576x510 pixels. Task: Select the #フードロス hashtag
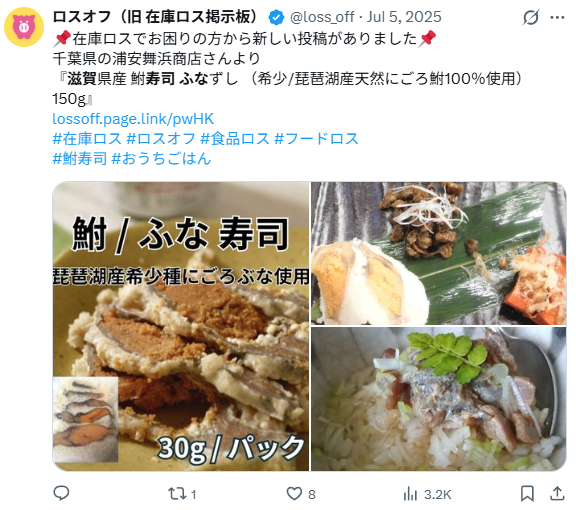coord(316,139)
